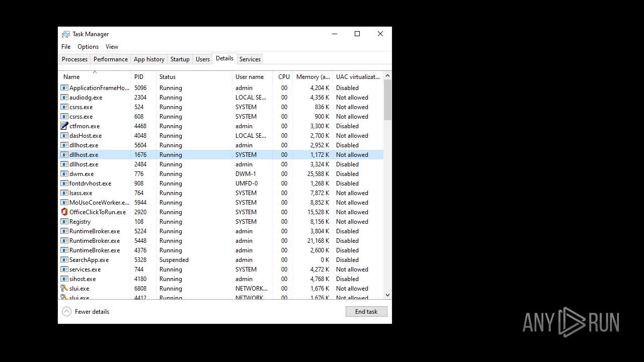Viewport: 644px width, 362px height.
Task: Open the File menu
Action: [66, 47]
